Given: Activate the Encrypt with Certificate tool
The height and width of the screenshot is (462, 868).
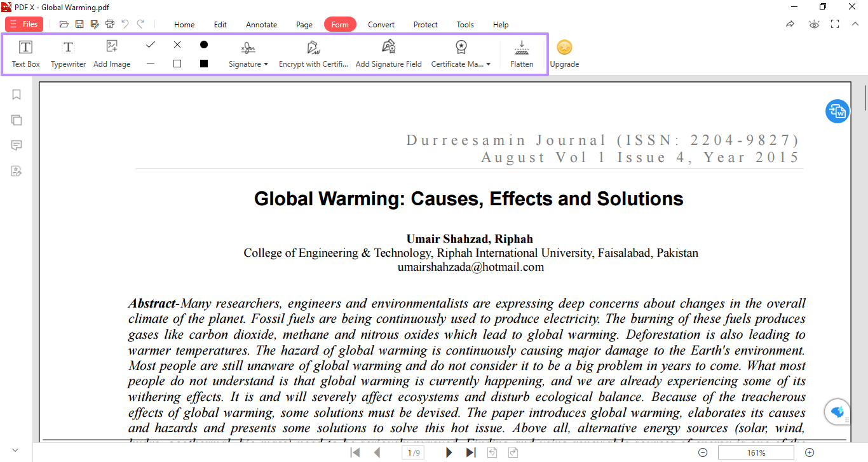Looking at the screenshot, I should coord(313,53).
